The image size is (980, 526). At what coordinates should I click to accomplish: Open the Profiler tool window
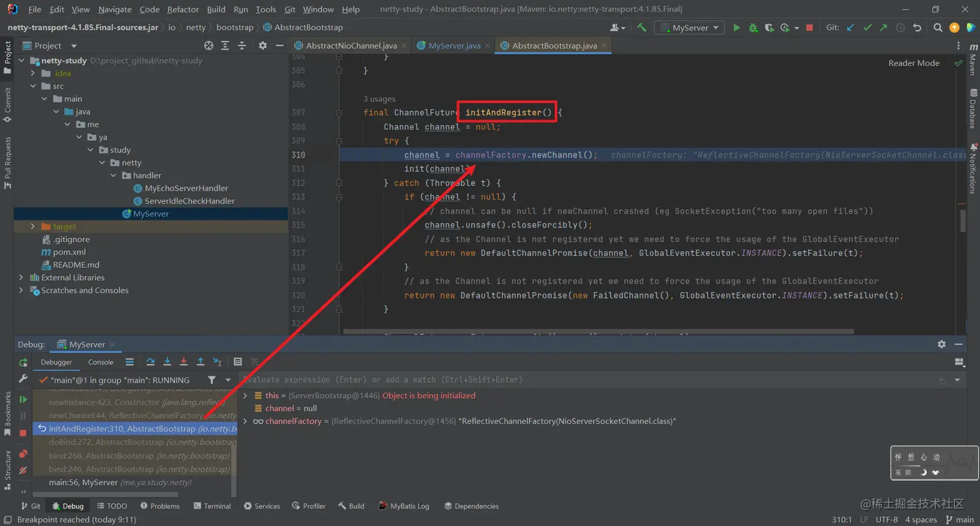[309, 506]
